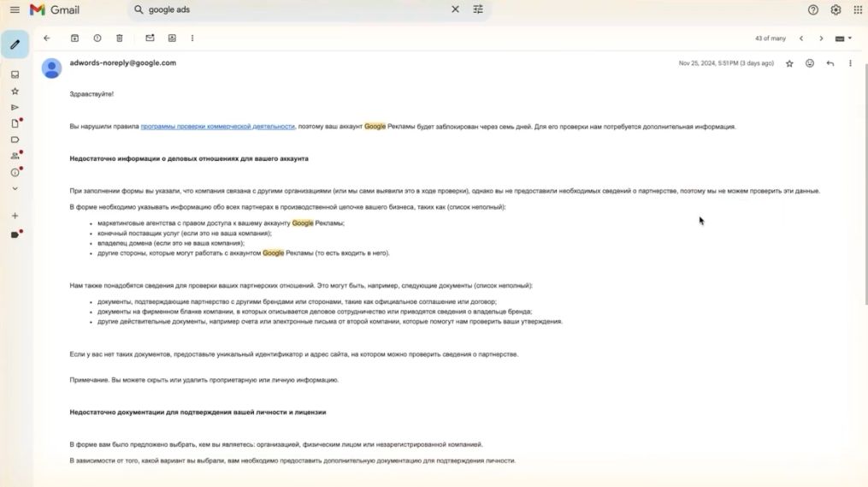868x487 pixels.
Task: Go to the older email
Action: (822, 39)
